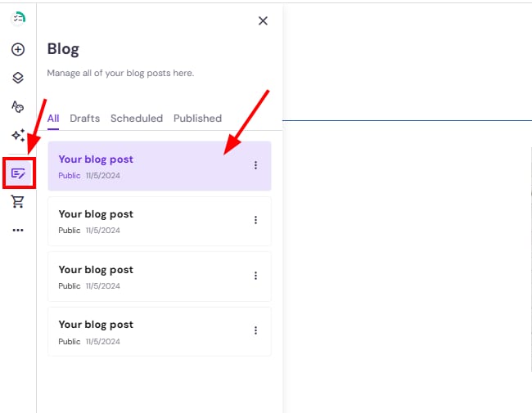Open the Published tab
532x413 pixels.
click(197, 119)
